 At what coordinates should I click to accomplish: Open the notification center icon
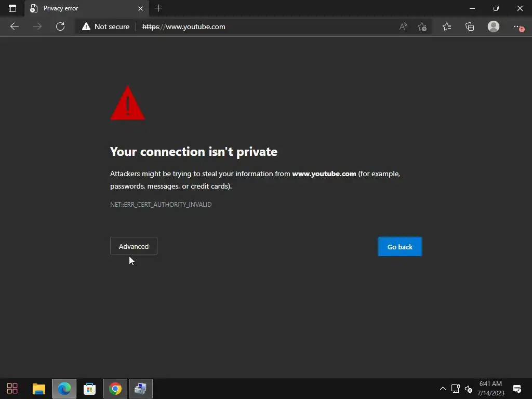pyautogui.click(x=517, y=389)
